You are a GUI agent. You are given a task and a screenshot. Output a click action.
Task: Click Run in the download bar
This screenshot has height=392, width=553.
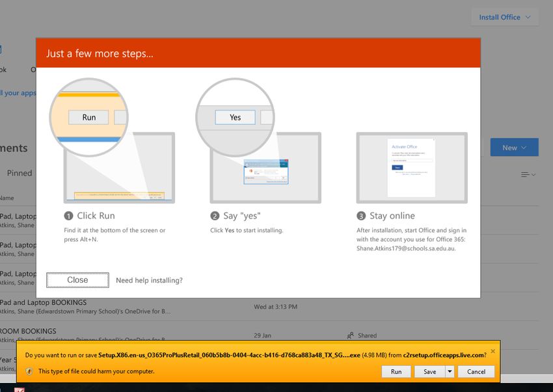pyautogui.click(x=396, y=372)
